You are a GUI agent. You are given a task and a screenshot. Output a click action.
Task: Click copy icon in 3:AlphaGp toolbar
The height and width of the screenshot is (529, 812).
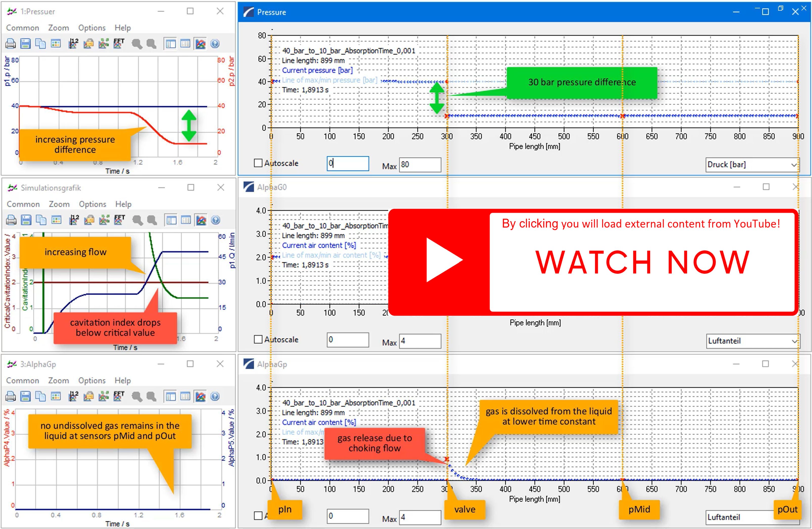(41, 396)
